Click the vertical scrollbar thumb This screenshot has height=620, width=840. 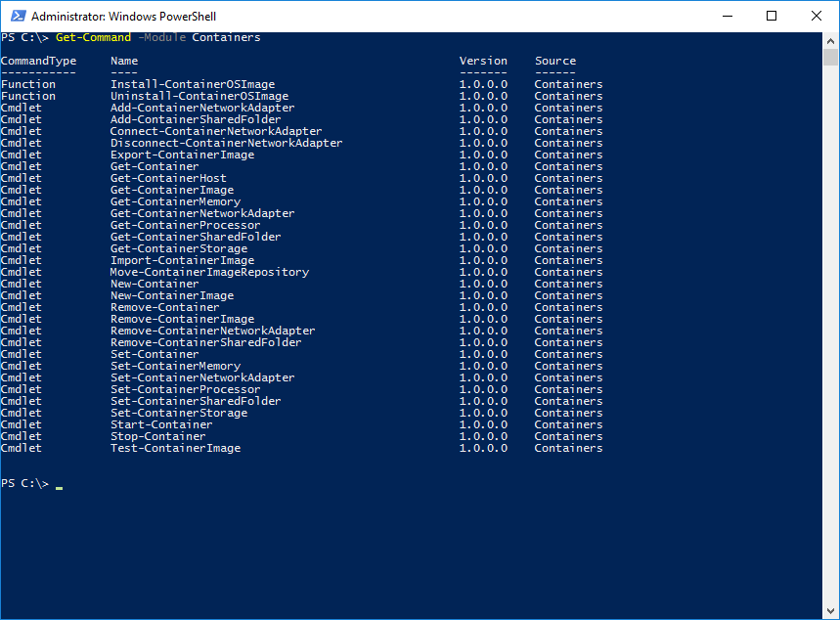[x=830, y=58]
